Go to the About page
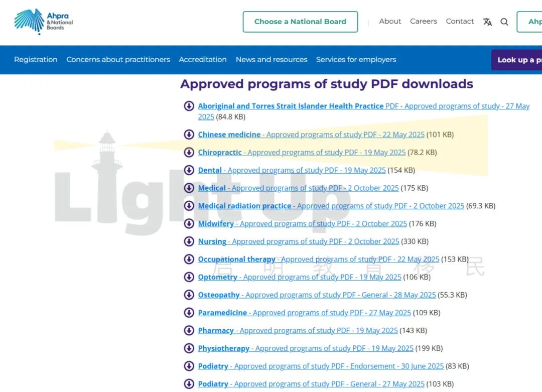Viewport: 542px width, 392px height. [x=390, y=21]
